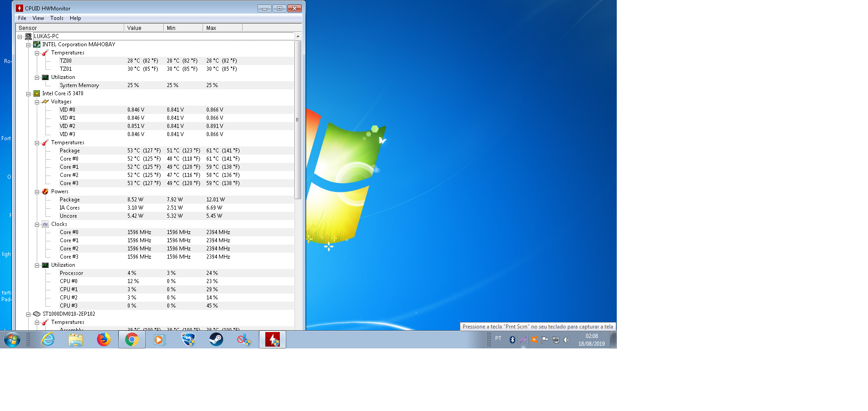
Task: Click the Intel Core i5 3470 chip icon
Action: point(37,93)
